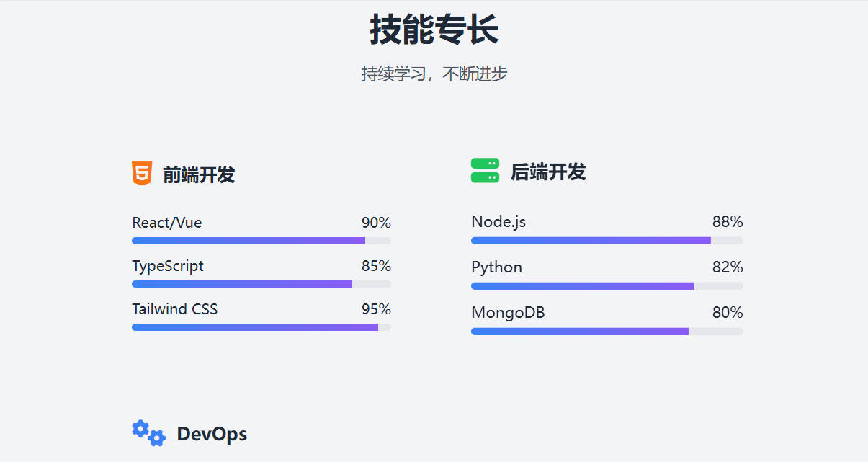Select the 后端开发 section heading
The height and width of the screenshot is (462, 868).
(548, 172)
